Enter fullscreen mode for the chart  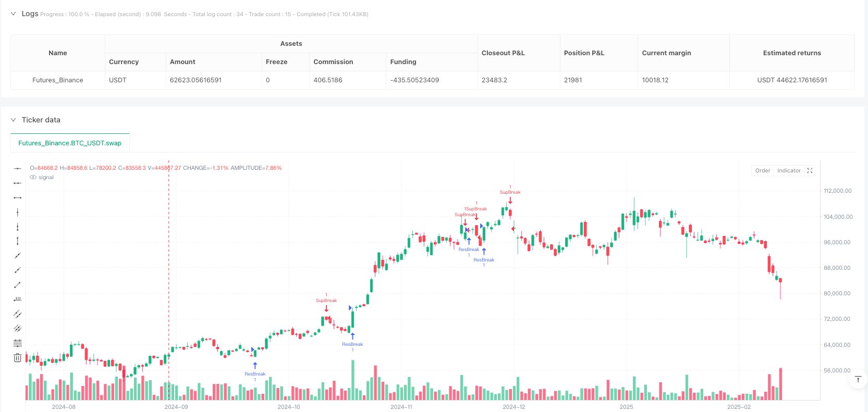click(810, 170)
